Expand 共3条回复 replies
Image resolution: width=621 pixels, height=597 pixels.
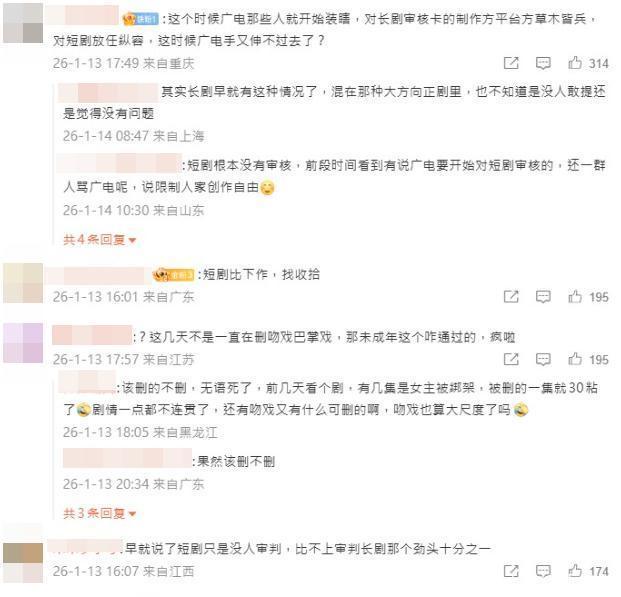pos(99,513)
